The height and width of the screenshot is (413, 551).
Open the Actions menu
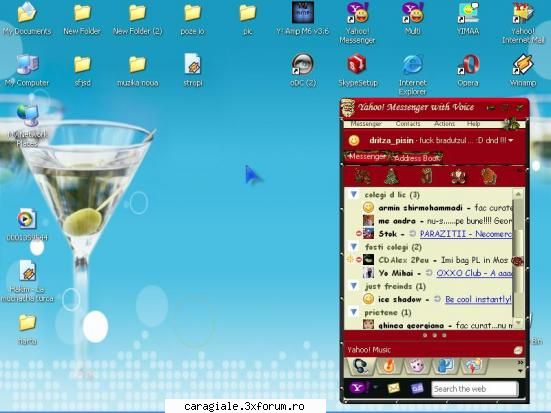tap(444, 124)
